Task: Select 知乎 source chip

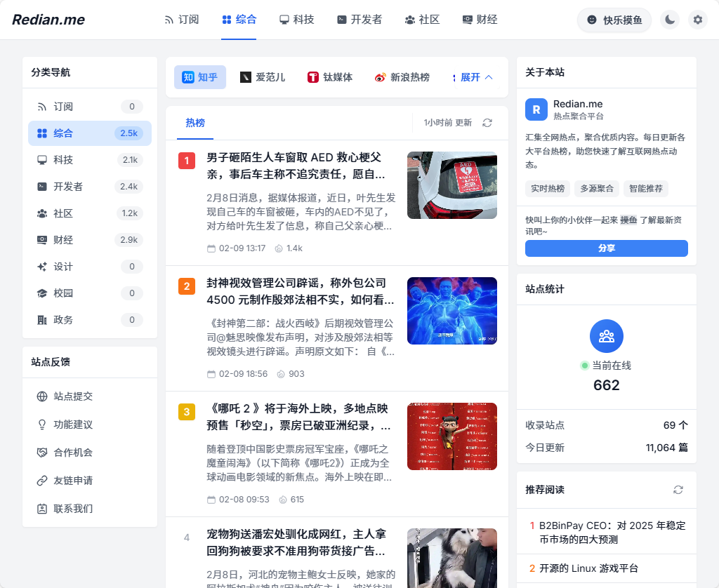Action: coord(200,77)
